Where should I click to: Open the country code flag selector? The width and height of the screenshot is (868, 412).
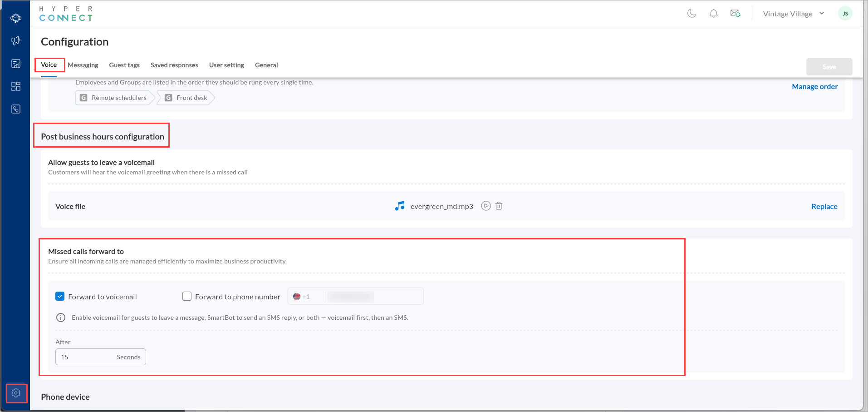pyautogui.click(x=301, y=297)
